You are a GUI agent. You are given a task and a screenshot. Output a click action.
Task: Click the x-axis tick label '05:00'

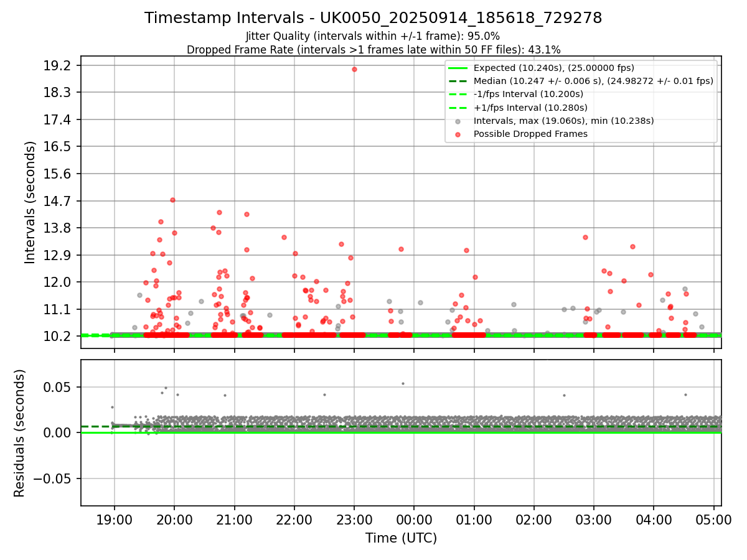click(x=713, y=519)
